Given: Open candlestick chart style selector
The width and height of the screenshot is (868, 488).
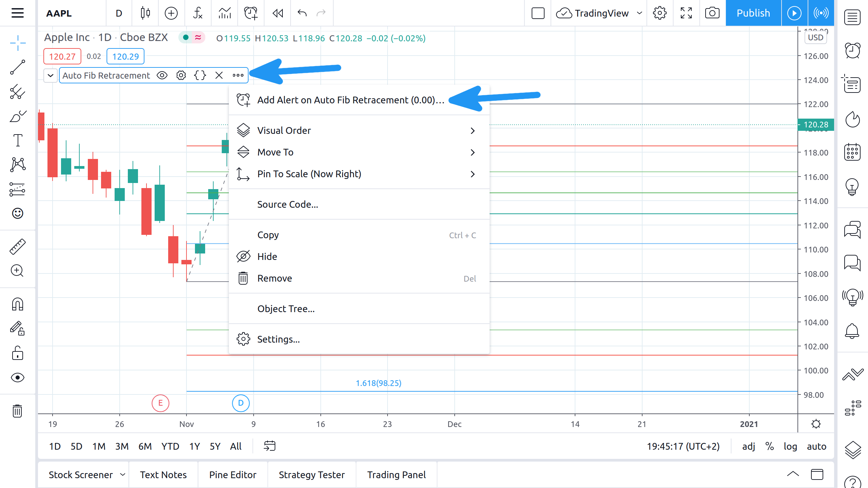Looking at the screenshot, I should tap(145, 13).
